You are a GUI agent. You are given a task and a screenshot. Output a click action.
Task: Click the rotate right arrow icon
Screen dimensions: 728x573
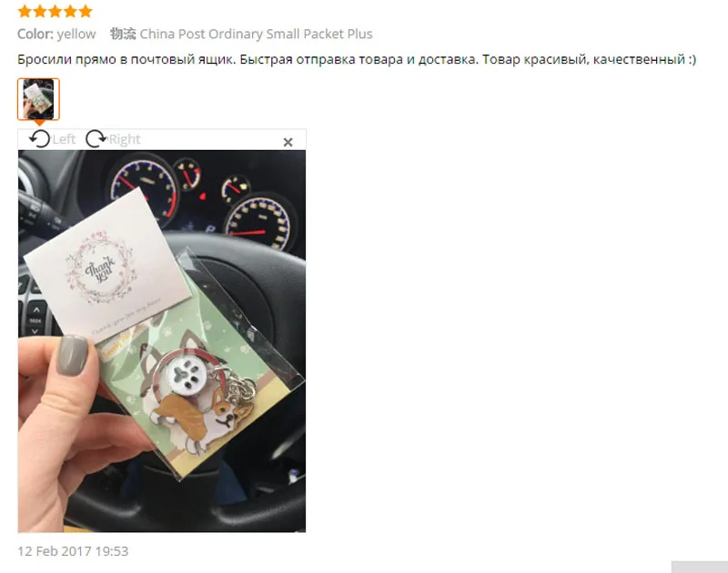[96, 138]
